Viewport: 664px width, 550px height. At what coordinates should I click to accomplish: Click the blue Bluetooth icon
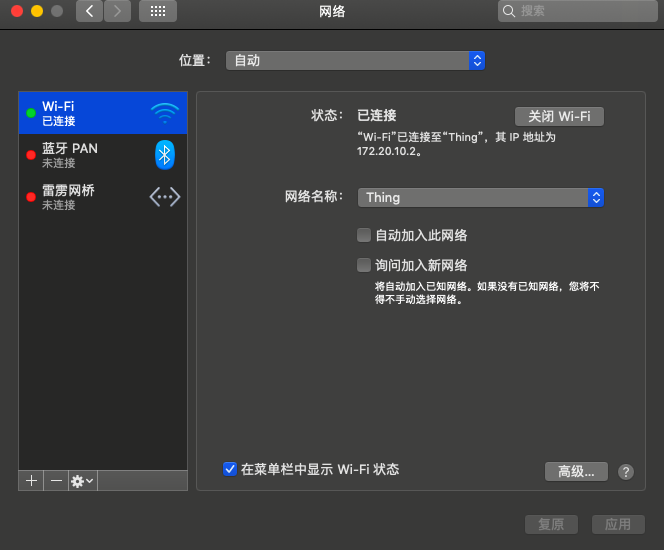pos(165,154)
